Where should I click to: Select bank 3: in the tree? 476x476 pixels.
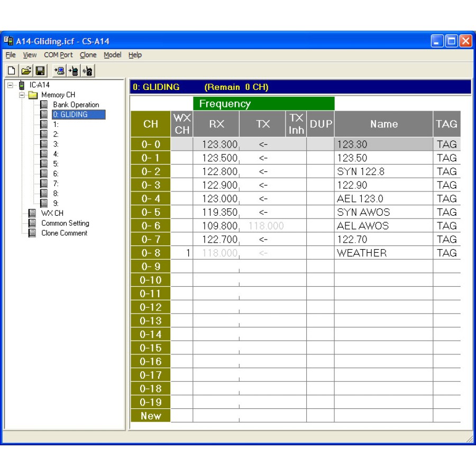pos(56,144)
